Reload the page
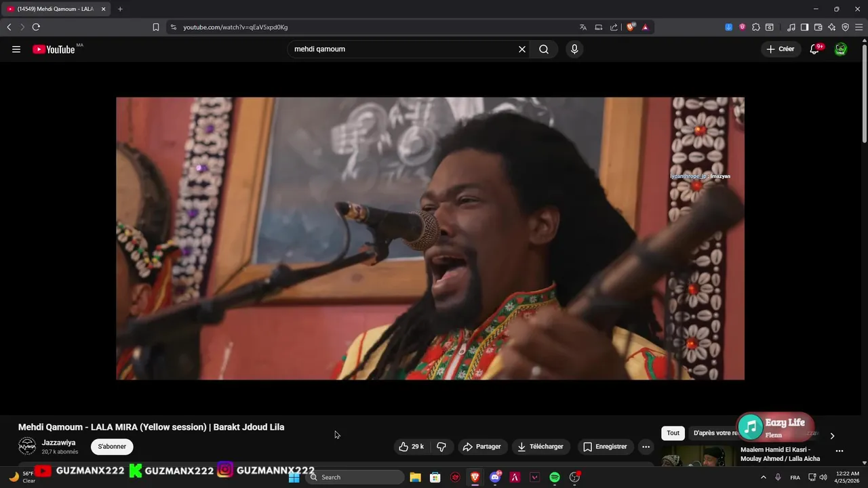 (x=36, y=27)
